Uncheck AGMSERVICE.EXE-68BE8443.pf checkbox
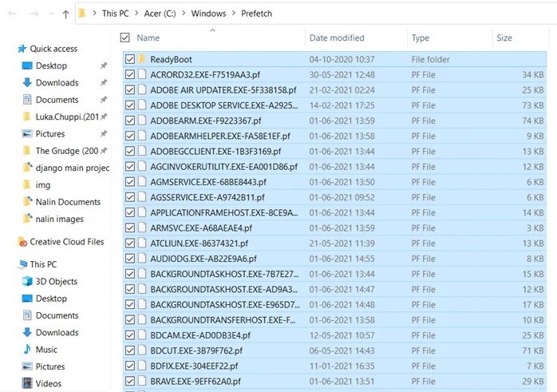The image size is (557, 392). (x=130, y=181)
